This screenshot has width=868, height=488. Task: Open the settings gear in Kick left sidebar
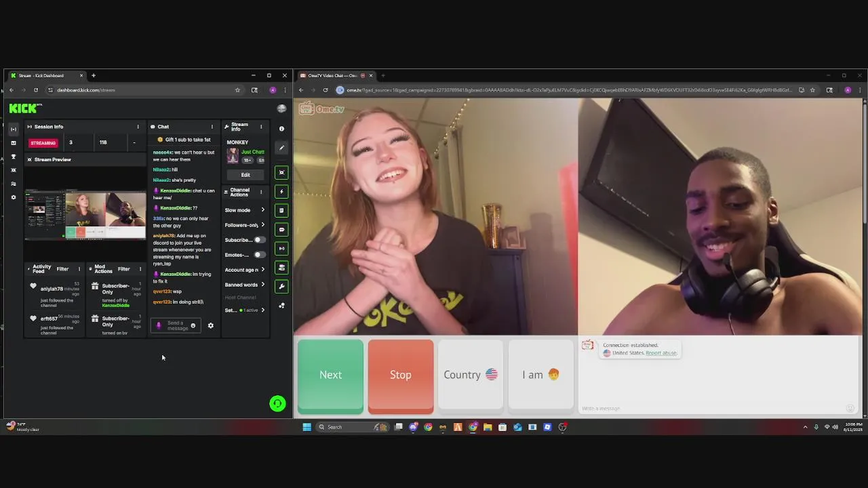pos(13,197)
